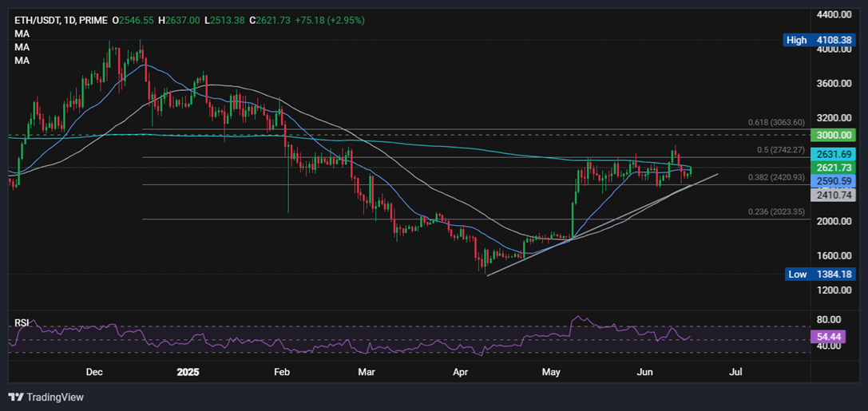868x411 pixels.
Task: Click the RSI indicator label
Action: tap(22, 322)
